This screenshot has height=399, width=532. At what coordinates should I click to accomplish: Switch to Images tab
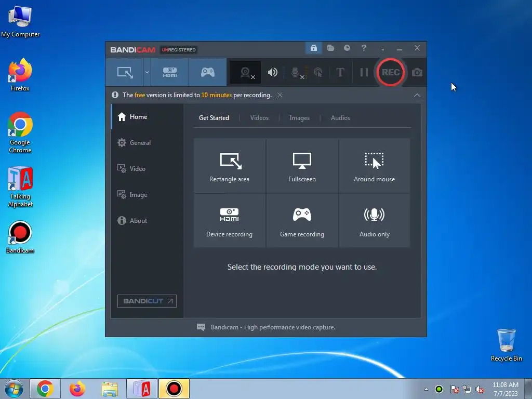point(299,118)
